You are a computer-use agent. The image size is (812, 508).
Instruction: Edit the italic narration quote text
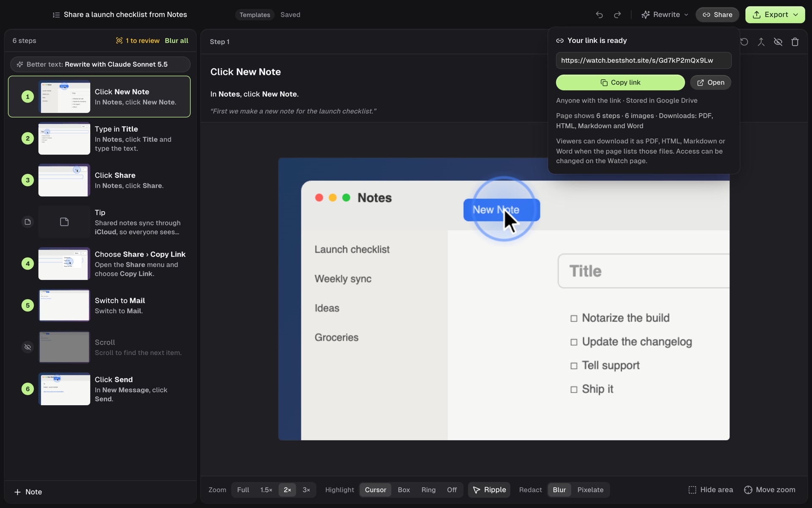tap(293, 111)
